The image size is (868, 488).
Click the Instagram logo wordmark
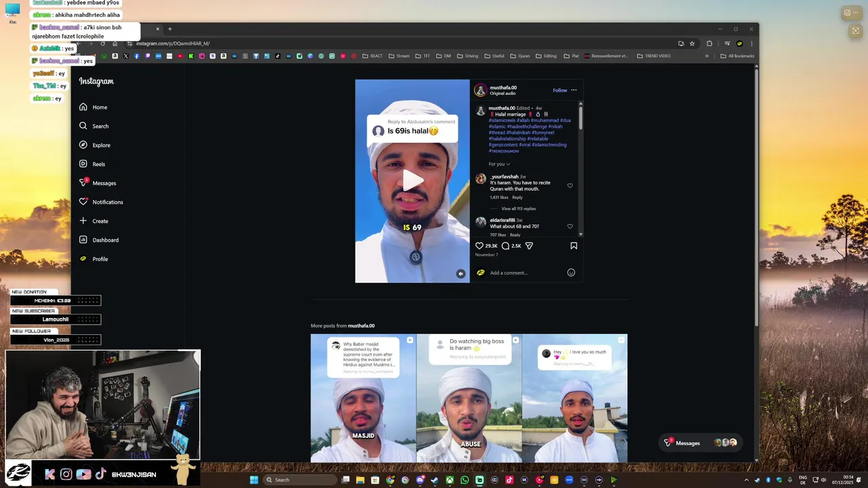click(96, 81)
